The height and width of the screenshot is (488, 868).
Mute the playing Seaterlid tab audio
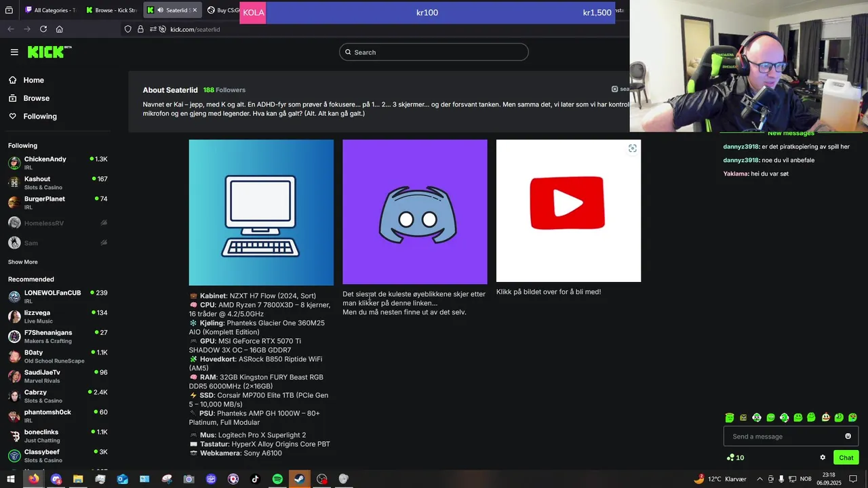161,10
